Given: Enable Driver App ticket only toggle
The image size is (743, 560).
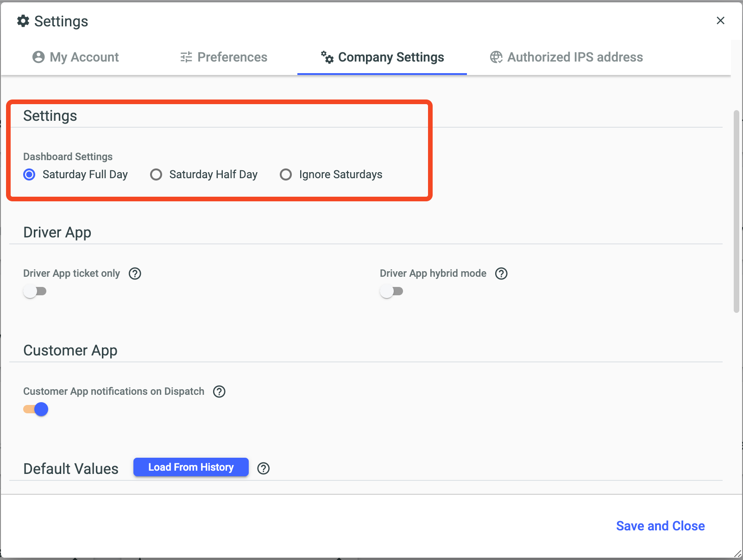Looking at the screenshot, I should click(35, 291).
